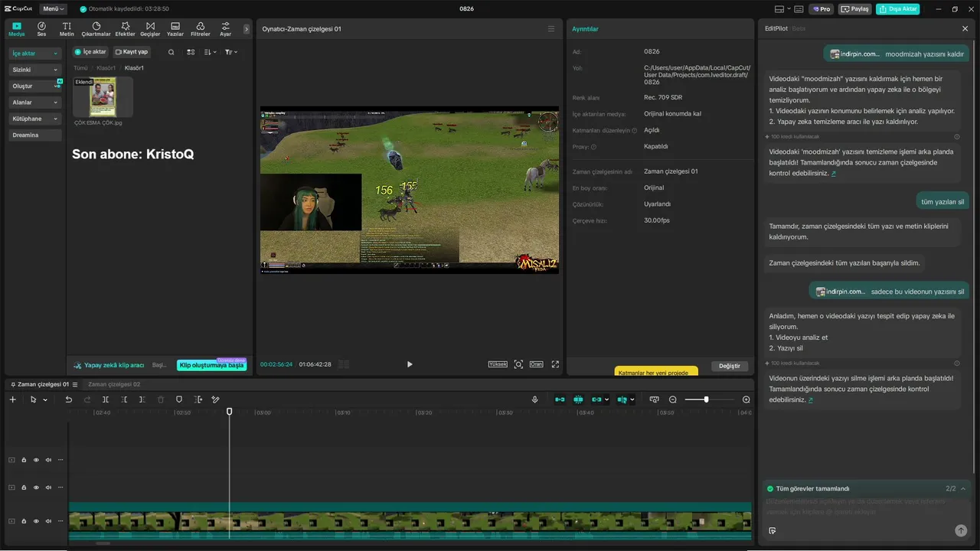Select the ÇOK ESMA ÇOK.jpg thumbnail

(x=103, y=97)
